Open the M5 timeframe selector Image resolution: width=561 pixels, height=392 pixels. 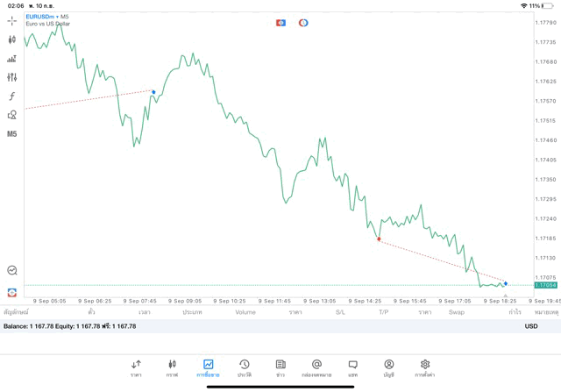(12, 134)
